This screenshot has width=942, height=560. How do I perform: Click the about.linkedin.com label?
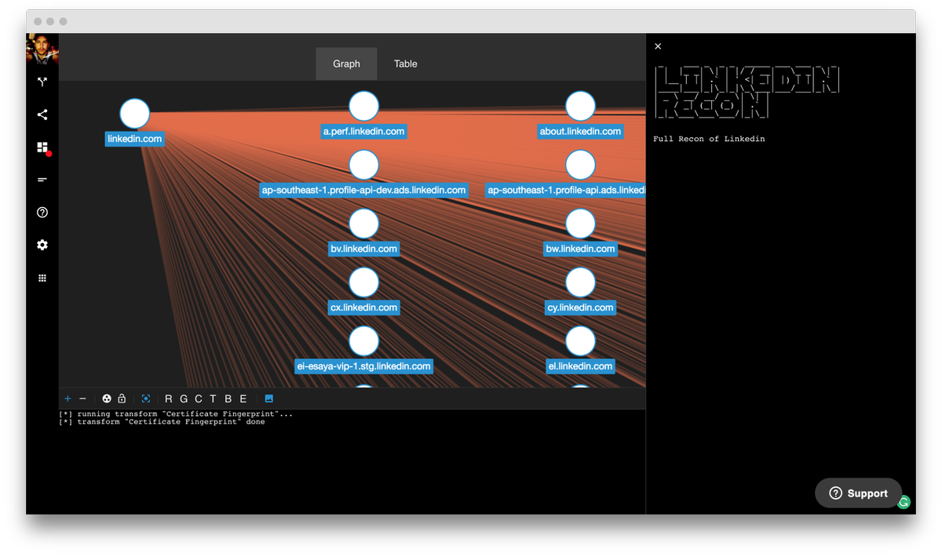tap(581, 131)
